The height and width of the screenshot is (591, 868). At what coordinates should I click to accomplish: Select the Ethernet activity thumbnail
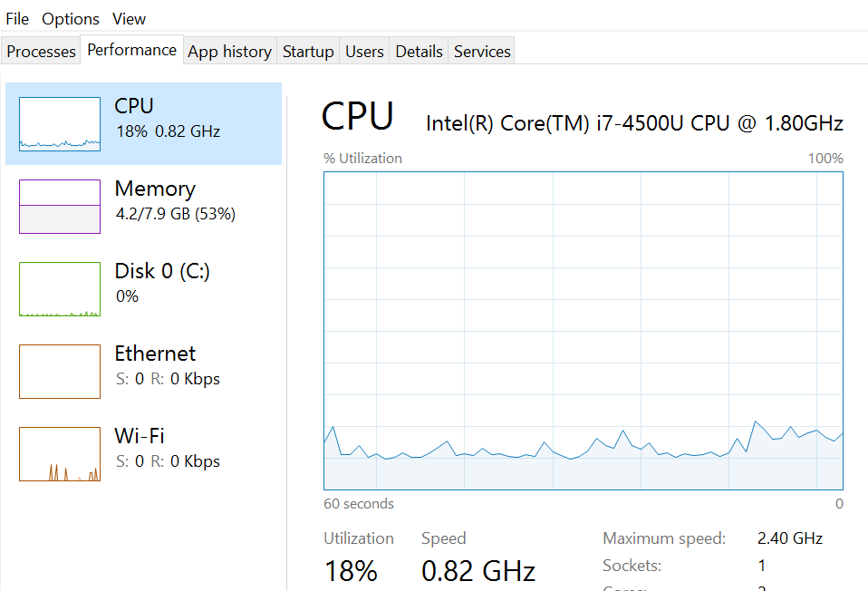[x=60, y=372]
